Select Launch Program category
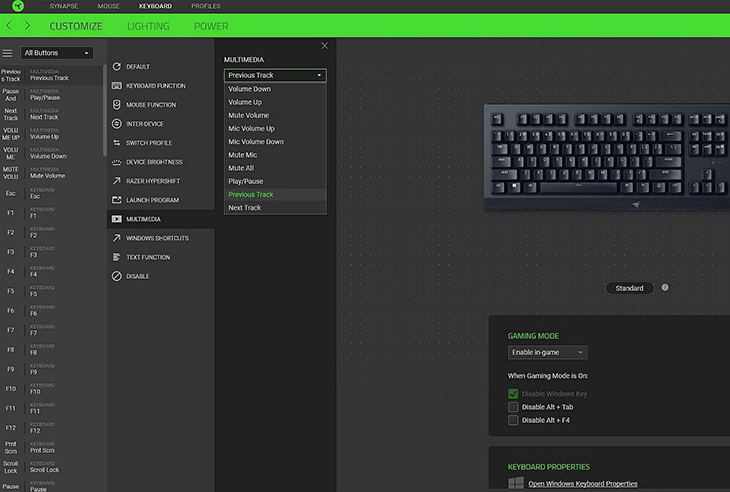The image size is (730, 492). coord(161,200)
